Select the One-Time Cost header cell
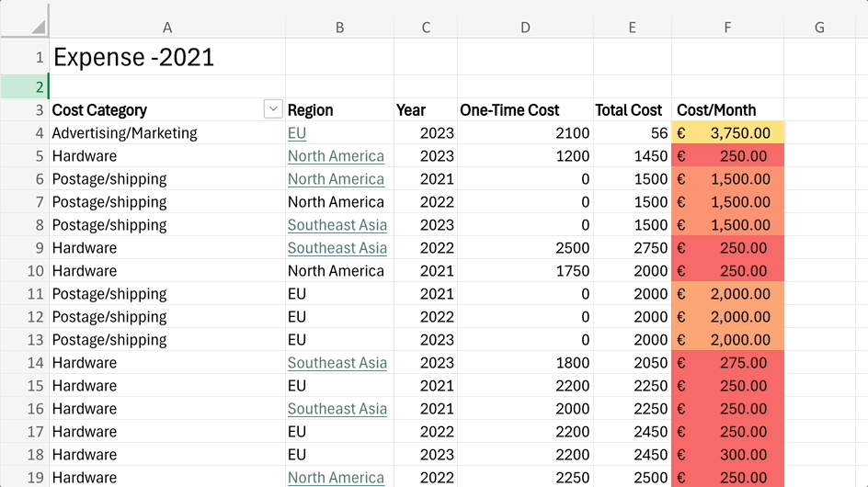The image size is (868, 487). [x=525, y=110]
